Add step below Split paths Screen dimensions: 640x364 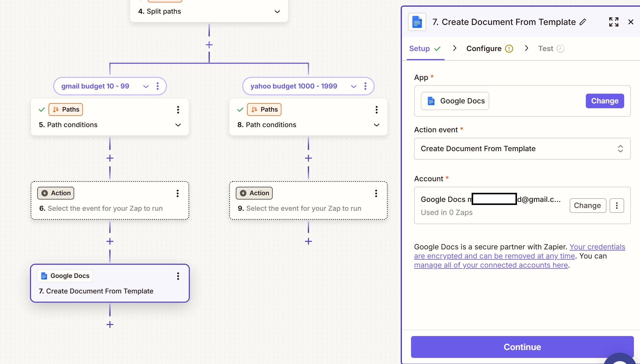pos(209,45)
